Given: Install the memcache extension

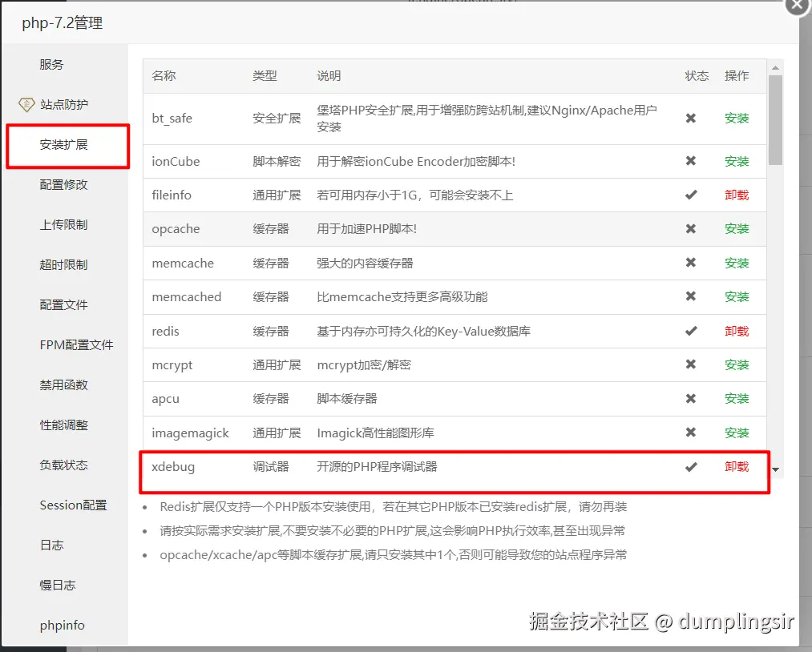Looking at the screenshot, I should [x=737, y=263].
